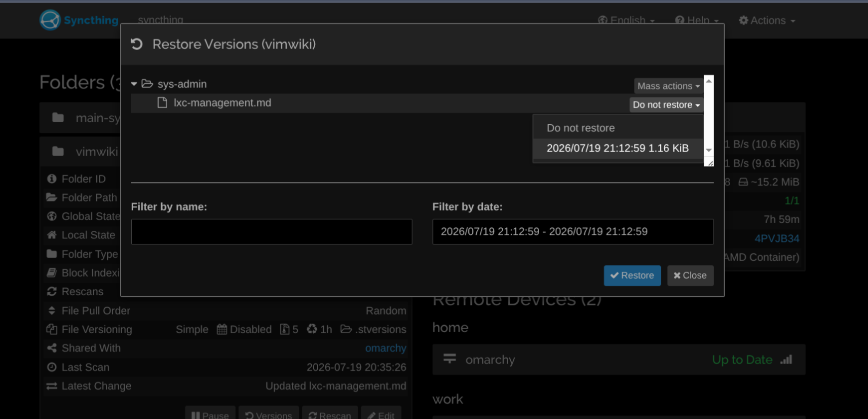
Task: Click the Latest Change exchange icon
Action: pos(52,386)
